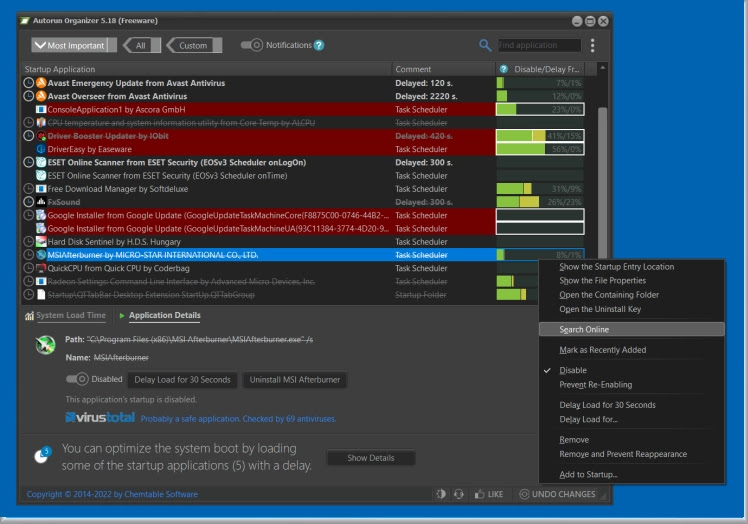Click DriverEasy frequency bar 56%/0%

tap(540, 149)
